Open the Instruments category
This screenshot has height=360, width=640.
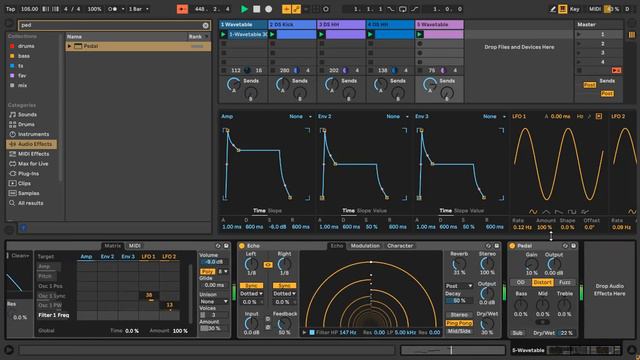coord(33,134)
